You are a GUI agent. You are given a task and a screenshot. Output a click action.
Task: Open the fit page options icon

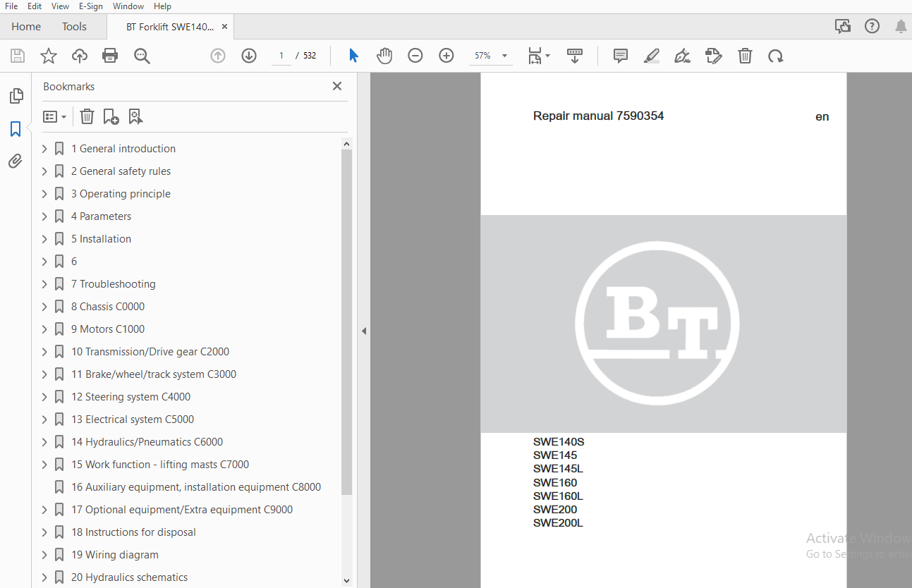pos(540,56)
